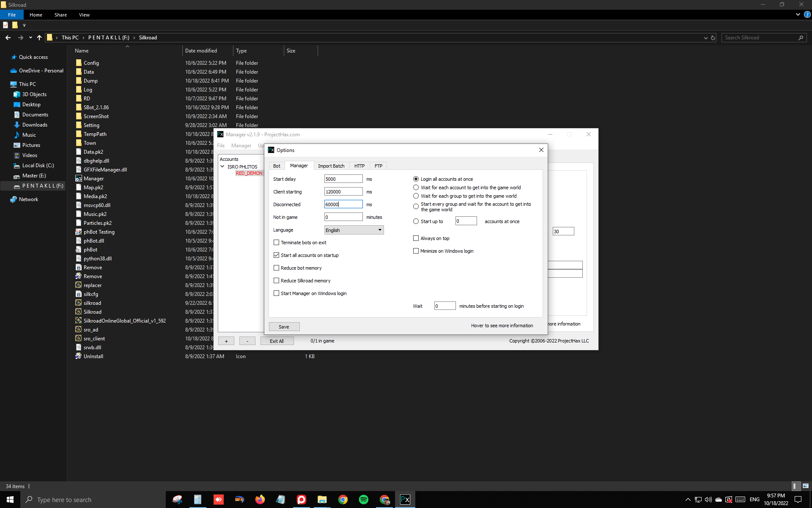Enable Terminate bots on exit checkbox

tap(277, 243)
